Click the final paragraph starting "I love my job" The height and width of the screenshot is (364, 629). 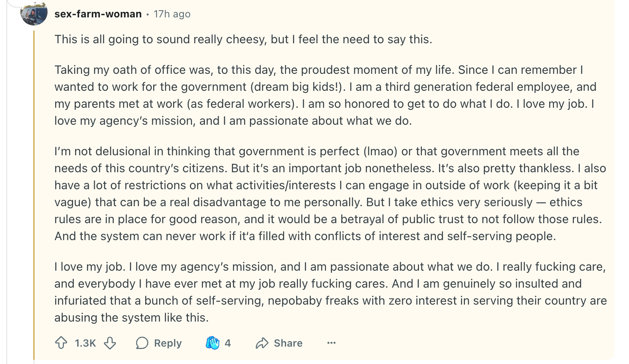330,292
